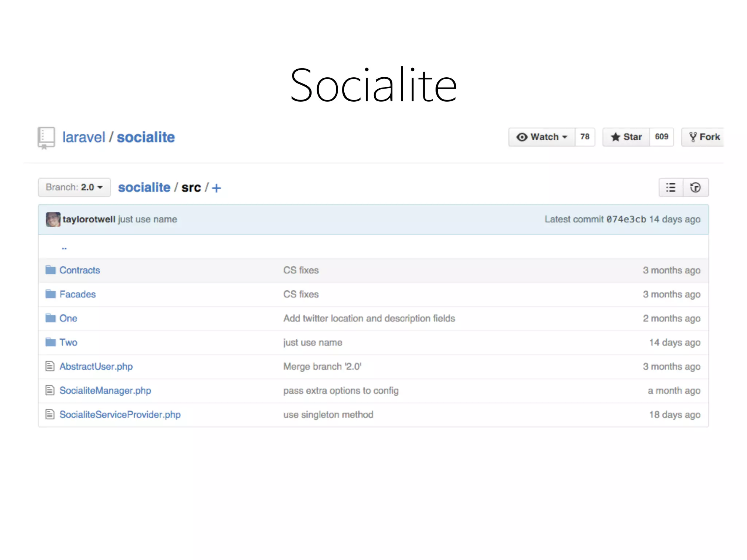747x560 pixels.
Task: Click '18 days ago' timestamp
Action: [x=675, y=415]
